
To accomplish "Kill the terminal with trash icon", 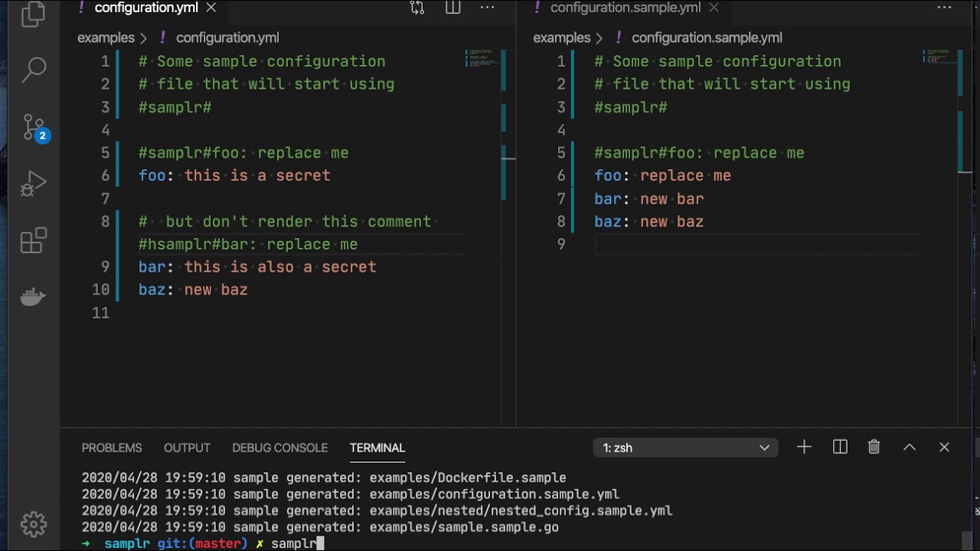I will point(874,447).
